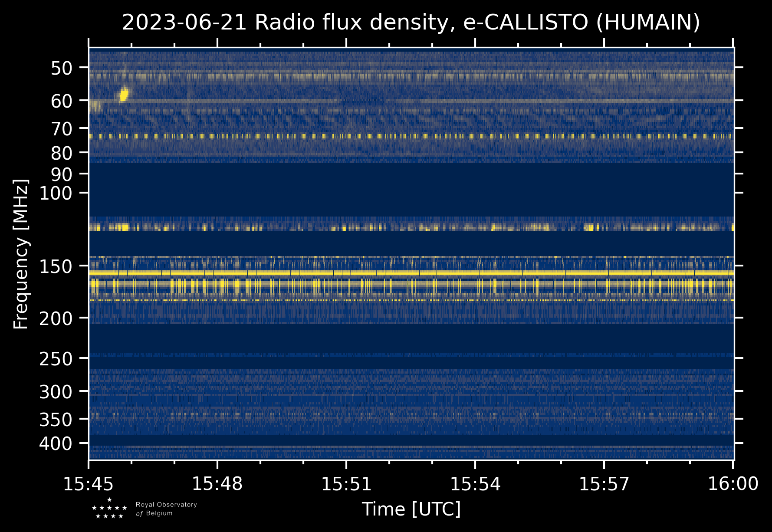
Task: Click the Royal Observatory of Belgium star logo
Action: point(109,509)
